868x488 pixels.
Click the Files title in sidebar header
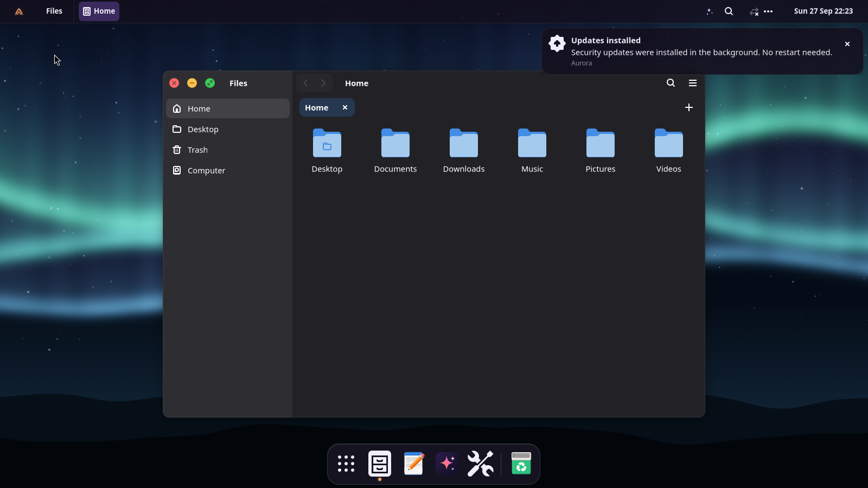[x=238, y=84]
